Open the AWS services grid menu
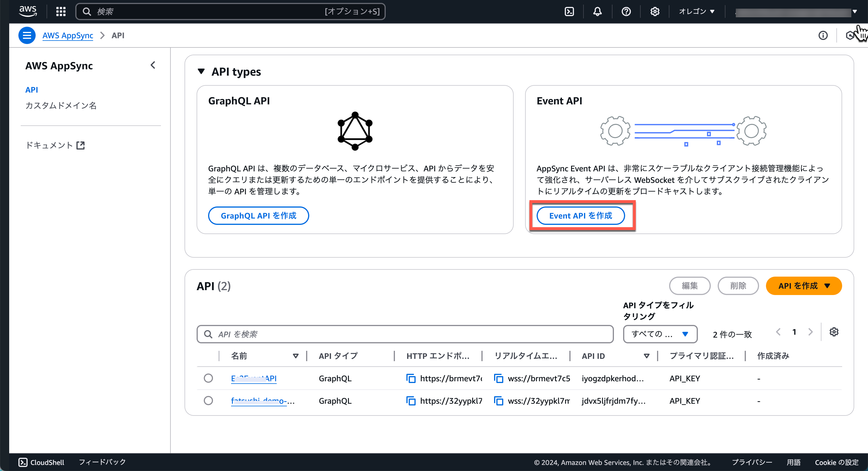The image size is (868, 471). coord(61,12)
